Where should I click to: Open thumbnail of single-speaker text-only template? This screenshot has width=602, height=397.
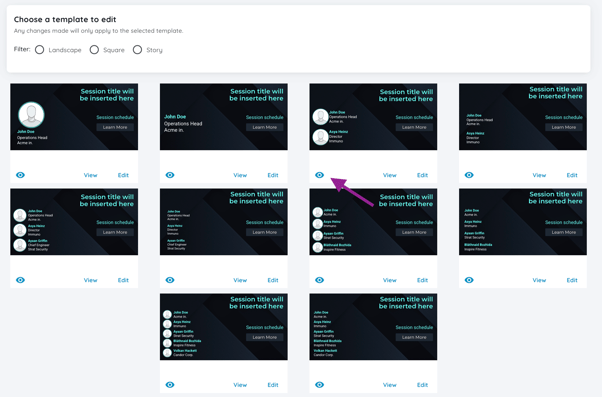pos(224,117)
